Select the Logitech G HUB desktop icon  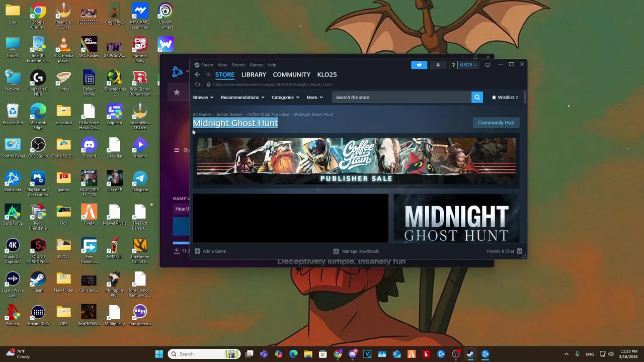coord(38,83)
